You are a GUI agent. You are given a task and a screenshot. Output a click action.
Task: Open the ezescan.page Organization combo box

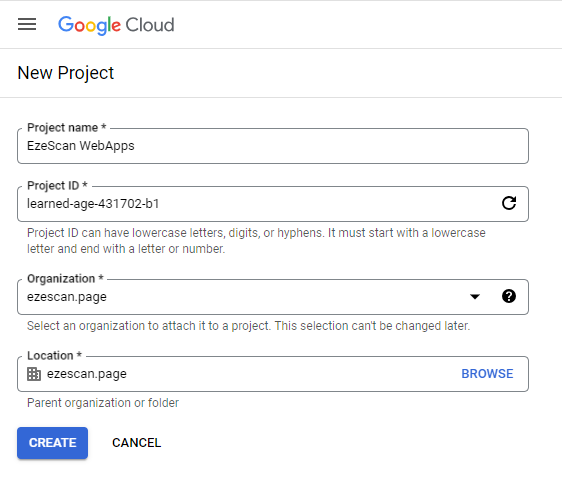click(x=273, y=297)
